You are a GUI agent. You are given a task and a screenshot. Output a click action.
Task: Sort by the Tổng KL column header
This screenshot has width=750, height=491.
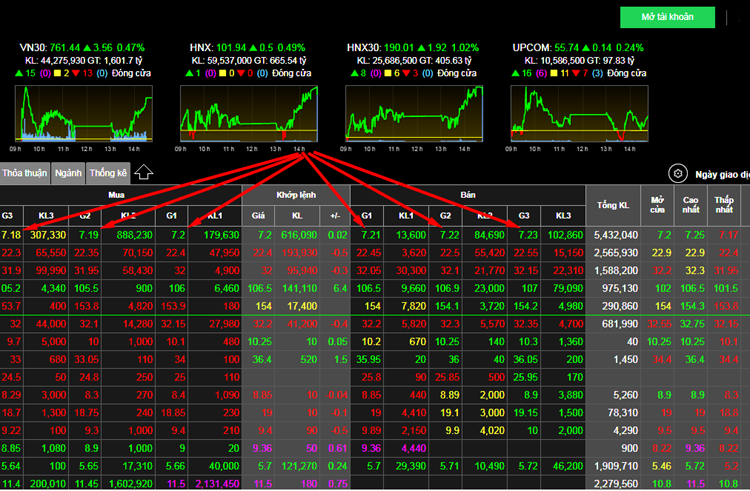(613, 204)
